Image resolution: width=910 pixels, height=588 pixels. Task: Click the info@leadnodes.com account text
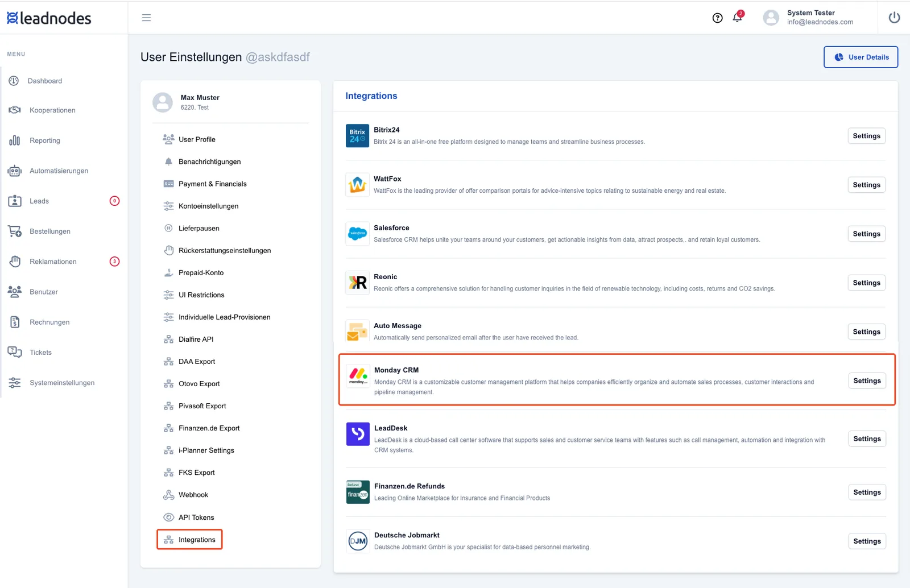pyautogui.click(x=820, y=22)
